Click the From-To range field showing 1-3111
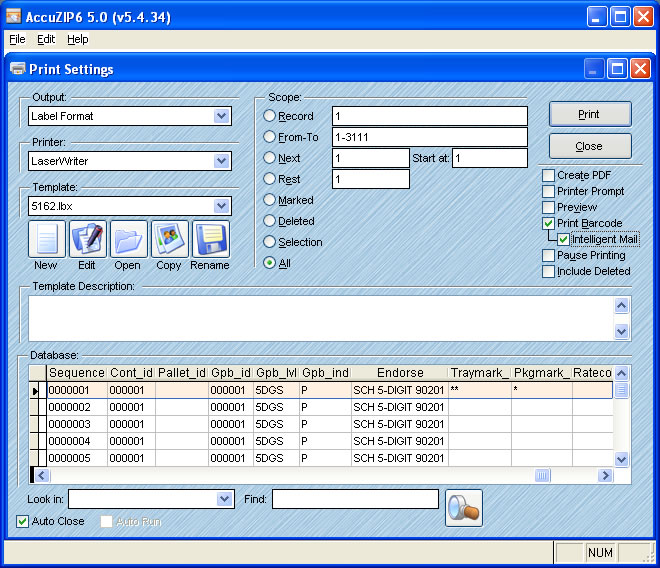This screenshot has width=660, height=568. tap(430, 137)
